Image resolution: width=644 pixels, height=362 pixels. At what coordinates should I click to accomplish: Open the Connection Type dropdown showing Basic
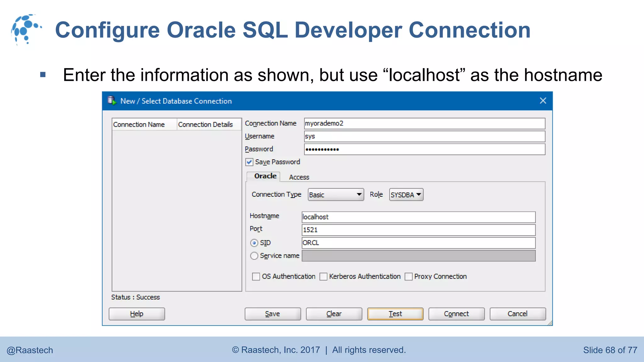(336, 195)
